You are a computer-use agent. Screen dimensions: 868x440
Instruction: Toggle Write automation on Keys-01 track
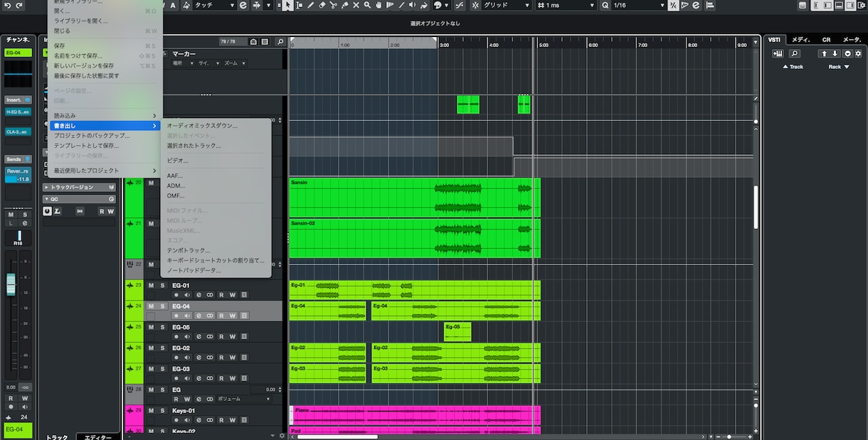[x=232, y=421]
